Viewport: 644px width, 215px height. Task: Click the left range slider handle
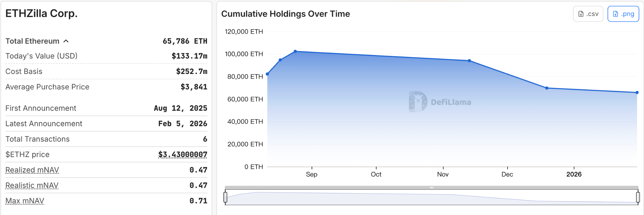(225, 197)
